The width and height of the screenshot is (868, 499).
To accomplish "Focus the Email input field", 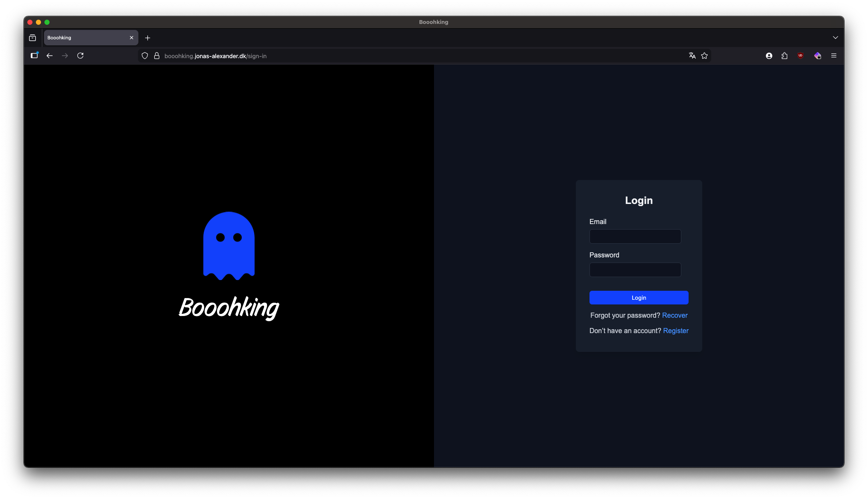I will [635, 236].
